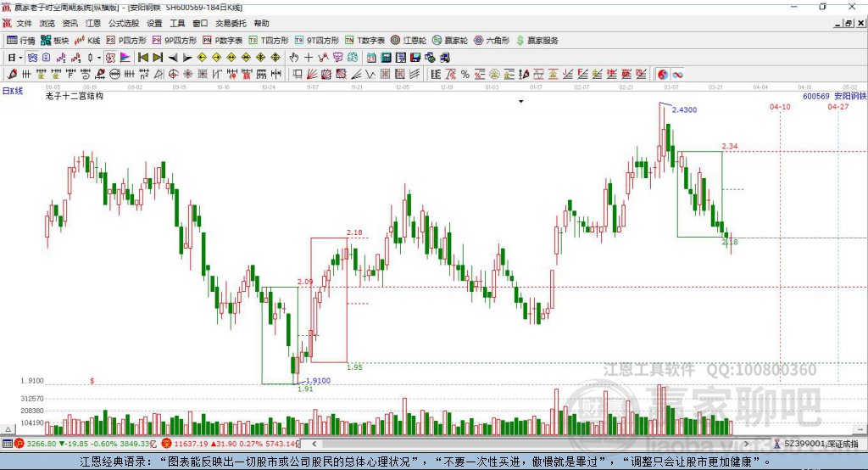Switch to the K线 candlestick chart
Image resolution: width=868 pixels, height=470 pixels.
coord(87,41)
